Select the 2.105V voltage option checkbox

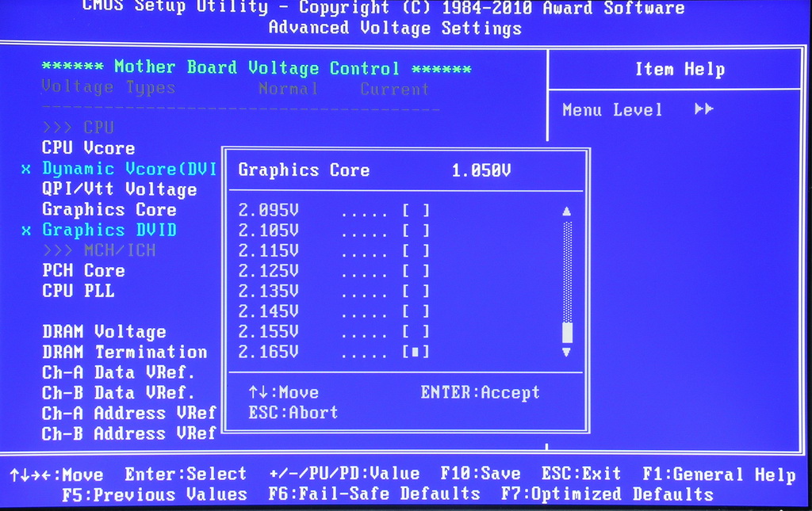[x=416, y=231]
